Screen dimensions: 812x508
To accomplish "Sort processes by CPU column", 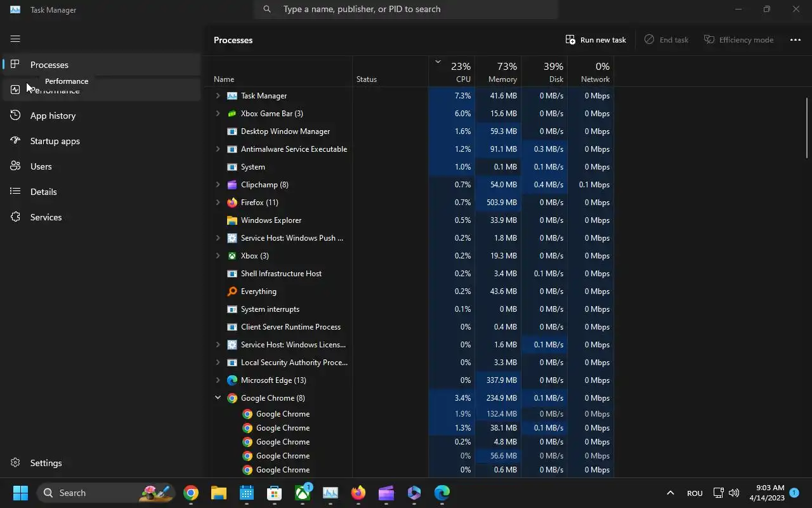I will [x=452, y=71].
